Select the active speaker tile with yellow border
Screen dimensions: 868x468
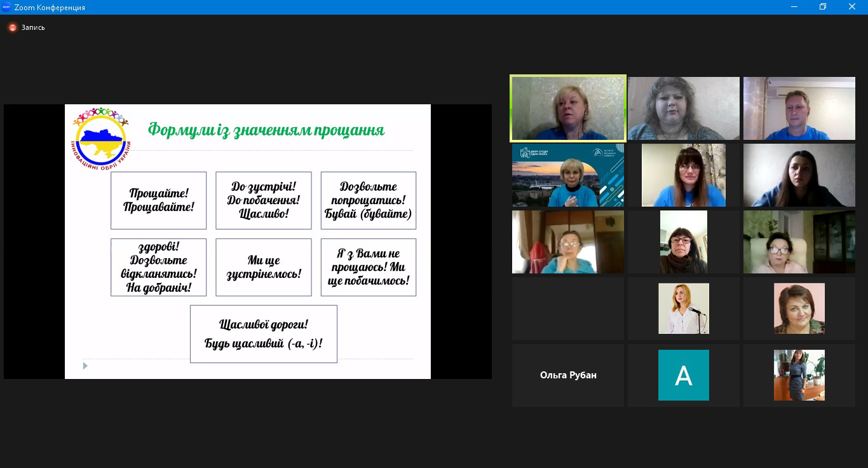[x=568, y=108]
